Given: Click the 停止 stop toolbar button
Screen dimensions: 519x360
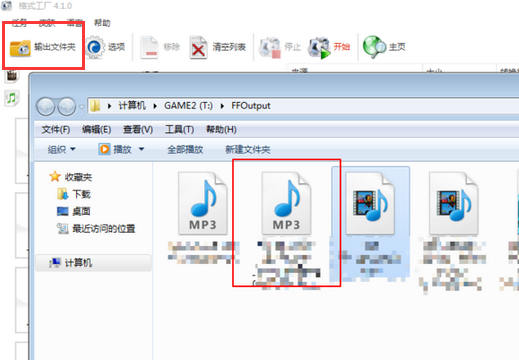Looking at the screenshot, I should [x=280, y=48].
